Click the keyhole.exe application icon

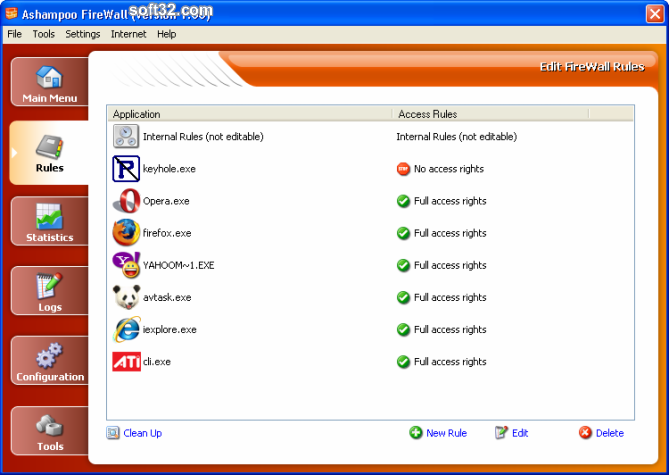[126, 169]
